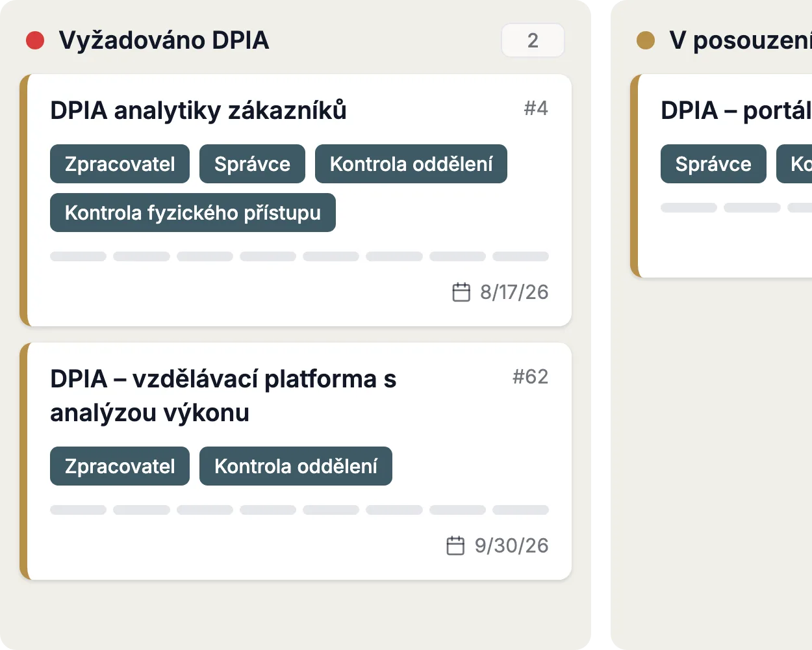
Task: Open the DPIA – portál card in V posouzení
Action: click(721, 175)
